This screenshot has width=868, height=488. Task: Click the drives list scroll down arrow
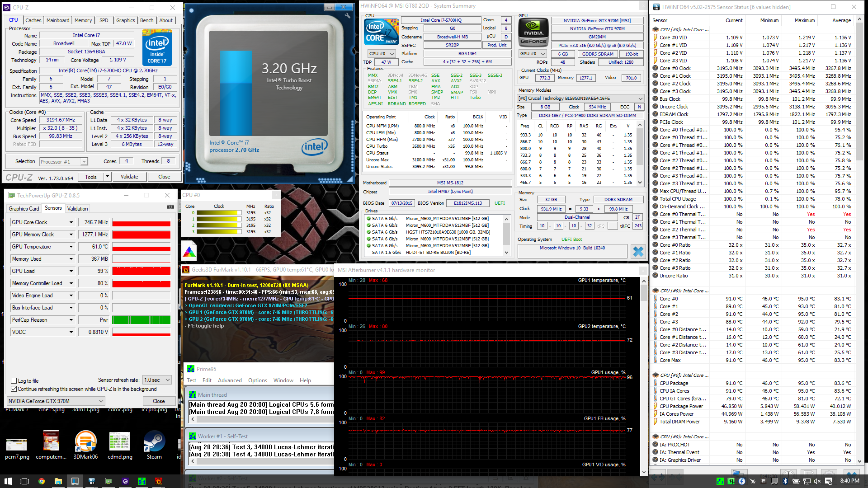click(x=506, y=253)
